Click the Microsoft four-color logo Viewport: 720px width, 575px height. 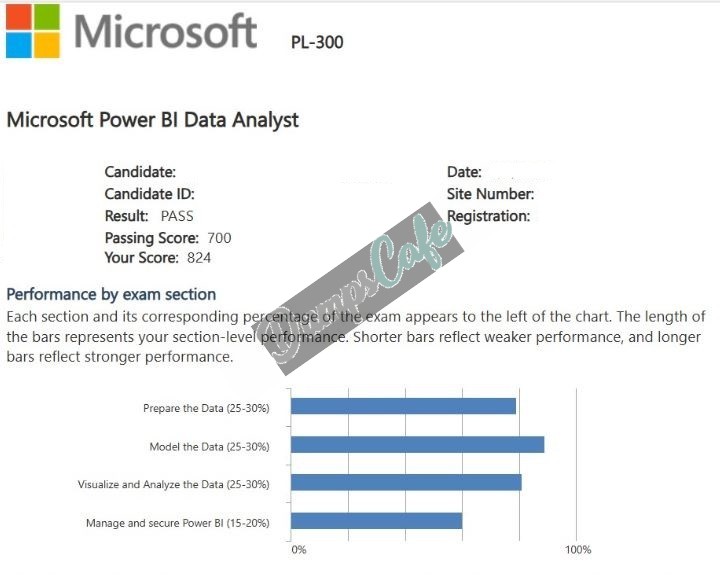[x=33, y=31]
